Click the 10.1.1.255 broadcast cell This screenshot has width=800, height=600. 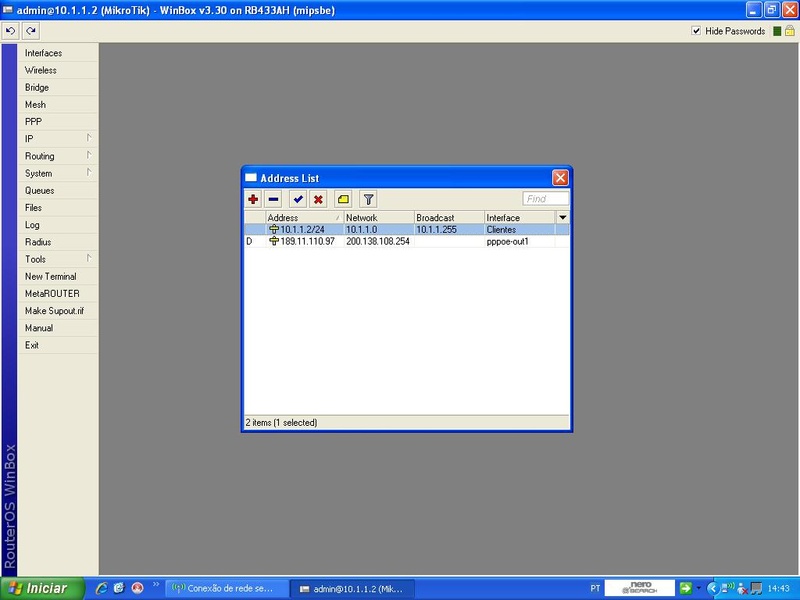449,230
